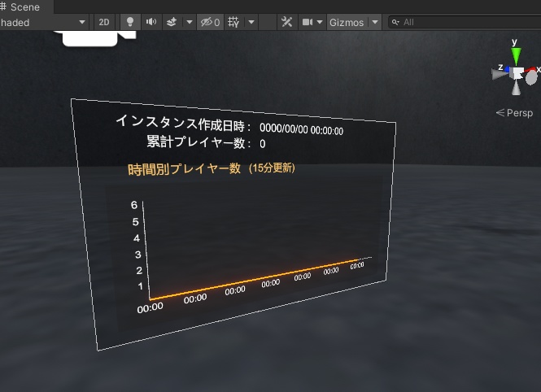Click the green Y axis gizmo cone
Screen dimensions: 541x392
[x=516, y=57]
